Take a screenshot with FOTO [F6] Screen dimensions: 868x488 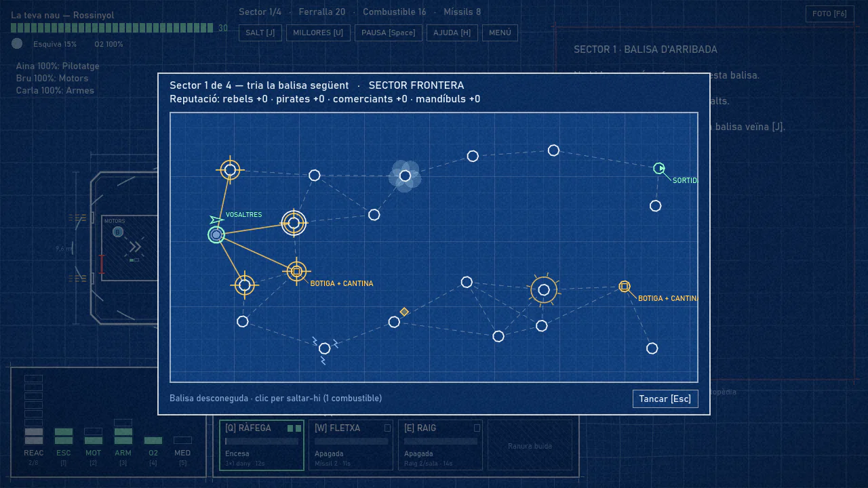pyautogui.click(x=830, y=14)
